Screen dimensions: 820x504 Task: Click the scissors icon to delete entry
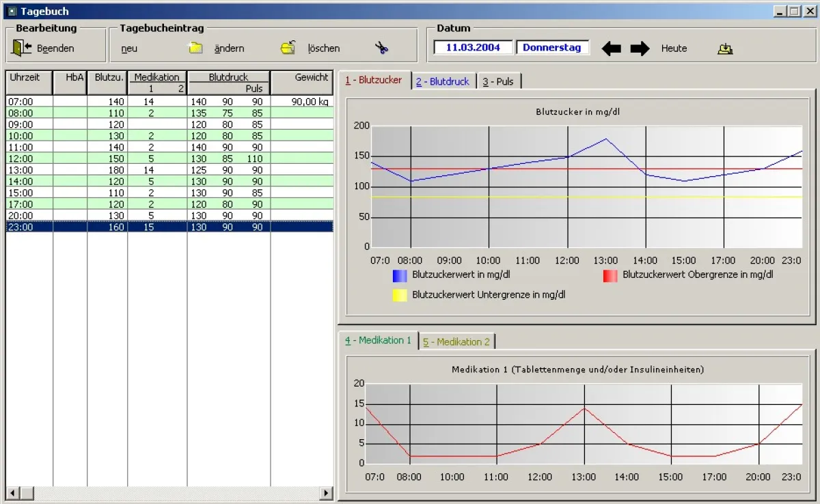pos(381,48)
